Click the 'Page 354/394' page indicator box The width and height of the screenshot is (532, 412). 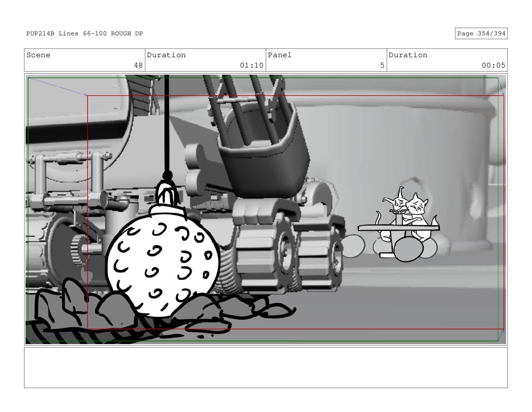click(481, 34)
